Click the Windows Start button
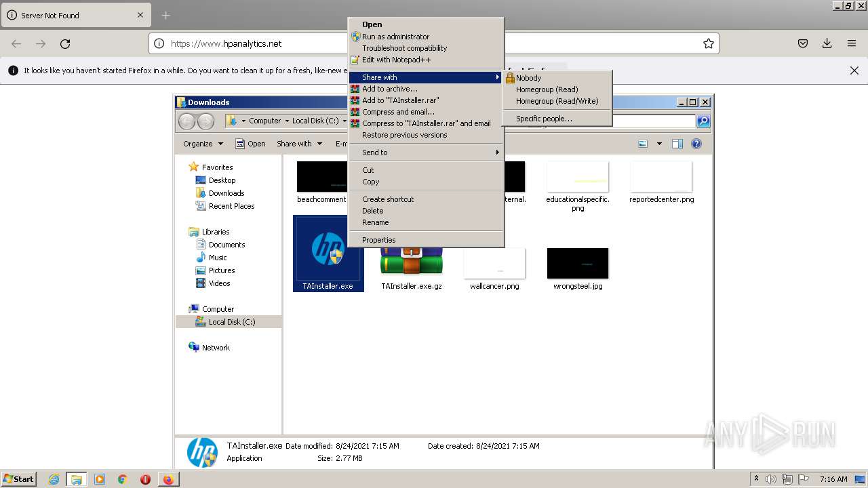868x488 pixels. point(19,479)
